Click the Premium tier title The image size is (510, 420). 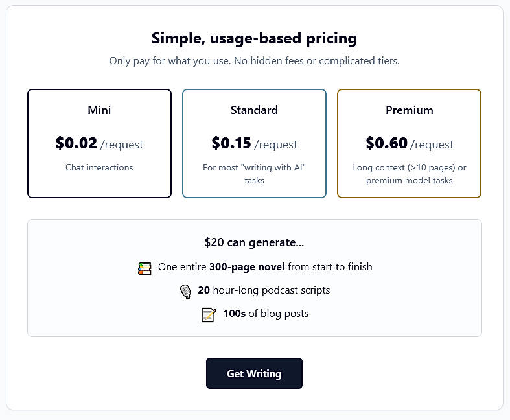click(409, 110)
